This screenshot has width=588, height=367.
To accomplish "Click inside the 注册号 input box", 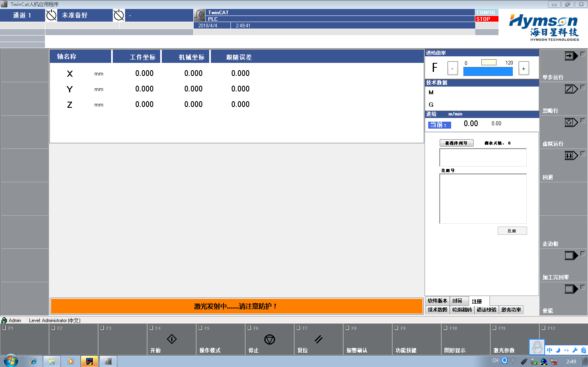I will (x=483, y=198).
